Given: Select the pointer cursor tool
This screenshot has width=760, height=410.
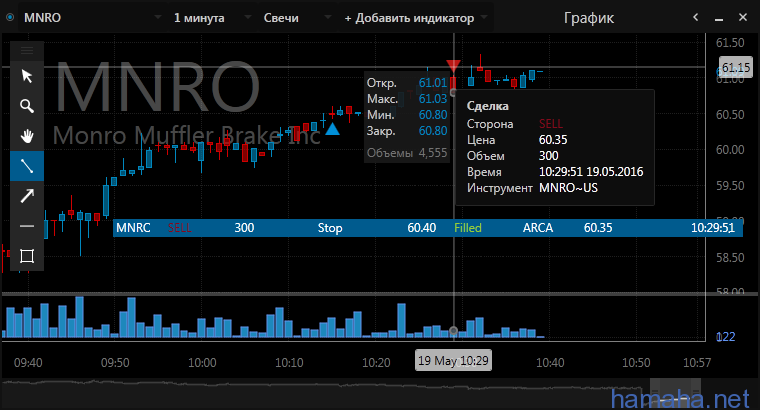Looking at the screenshot, I should click(x=27, y=76).
